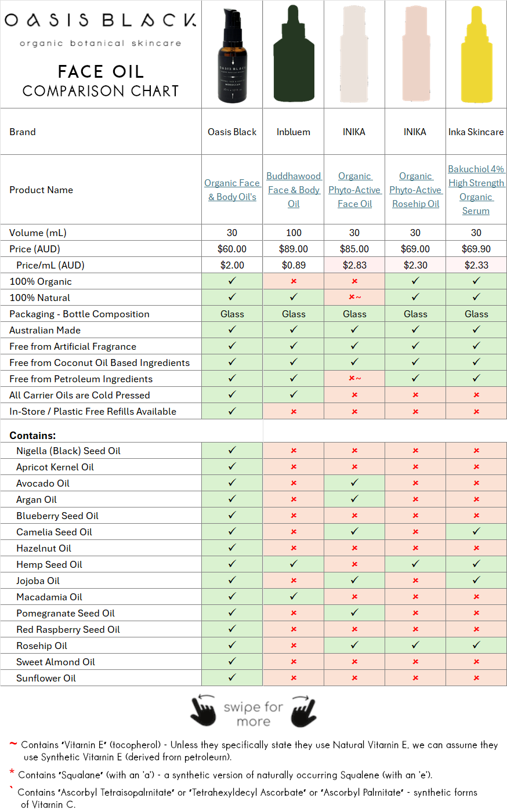Click the Ascorbyl Tetraisopalmitate footnote text
The height and width of the screenshot is (812, 507).
pos(247,798)
